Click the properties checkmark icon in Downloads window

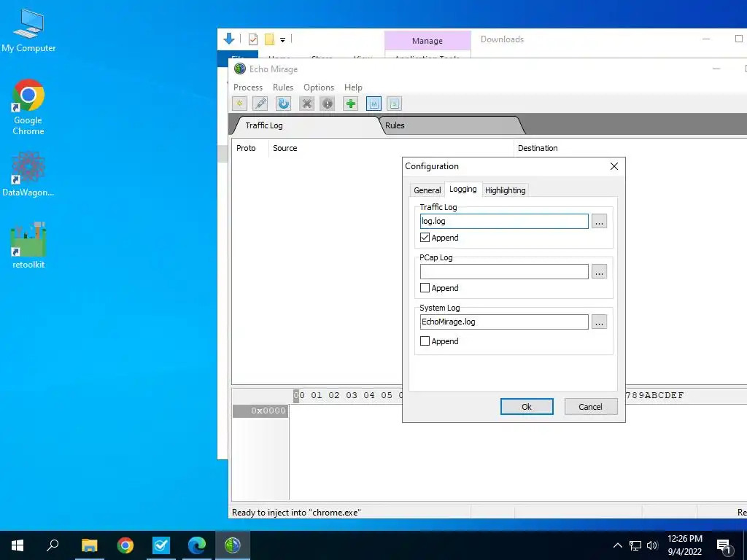pyautogui.click(x=253, y=39)
